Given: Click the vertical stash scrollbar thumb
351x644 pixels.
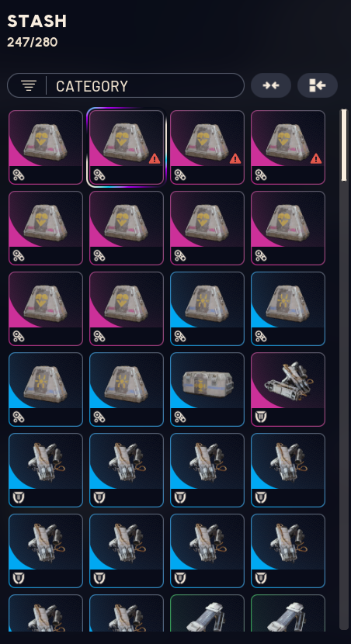Looking at the screenshot, I should tap(344, 144).
